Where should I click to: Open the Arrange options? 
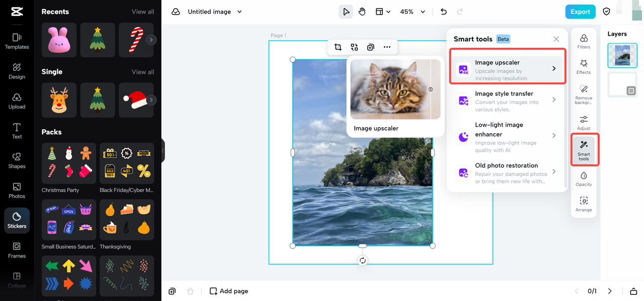pyautogui.click(x=584, y=204)
